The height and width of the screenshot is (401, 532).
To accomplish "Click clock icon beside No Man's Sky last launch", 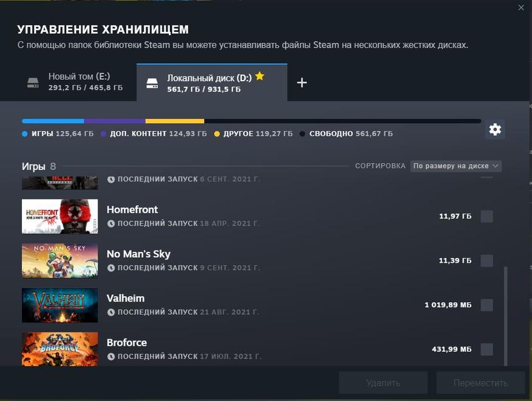I will point(111,268).
